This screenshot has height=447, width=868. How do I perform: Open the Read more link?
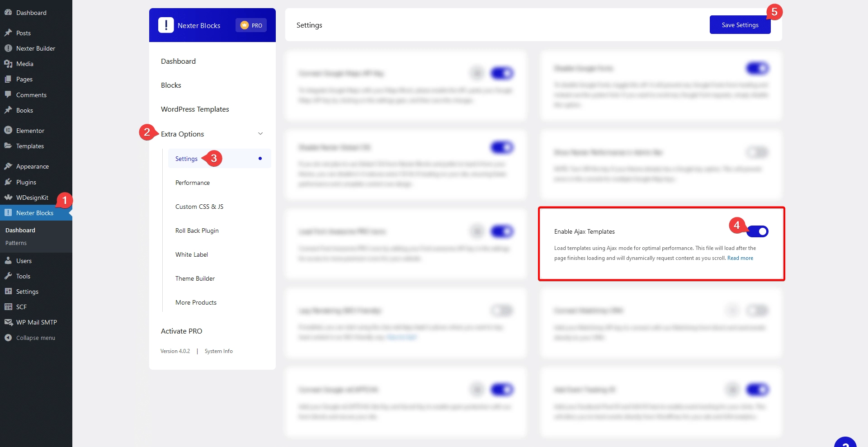[740, 258]
